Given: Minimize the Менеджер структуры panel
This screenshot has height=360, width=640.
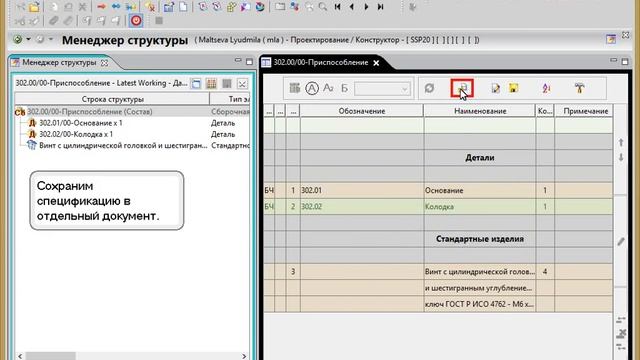Looking at the screenshot, I should coord(238,61).
